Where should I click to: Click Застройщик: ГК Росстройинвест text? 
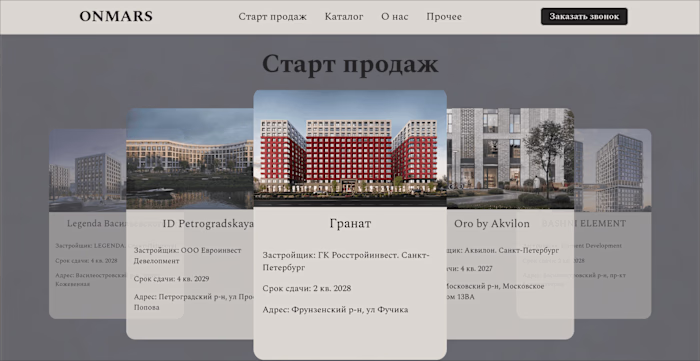coord(346,261)
